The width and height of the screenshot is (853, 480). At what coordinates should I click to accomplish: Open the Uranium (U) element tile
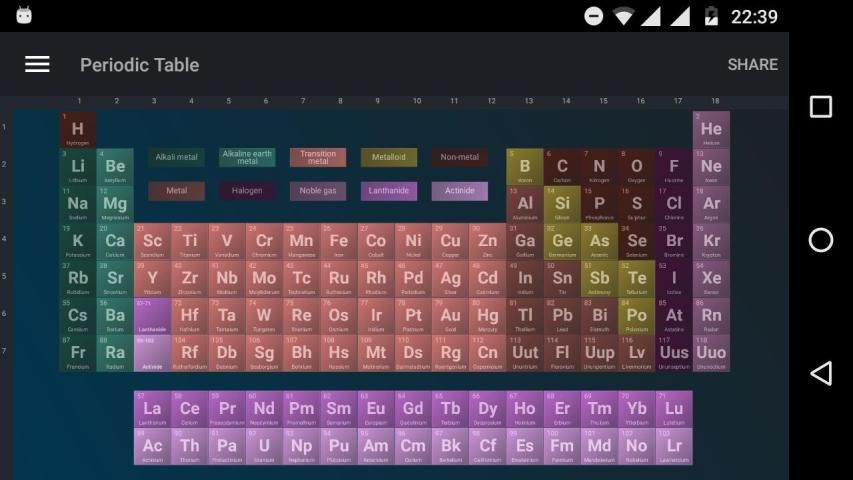click(x=264, y=447)
